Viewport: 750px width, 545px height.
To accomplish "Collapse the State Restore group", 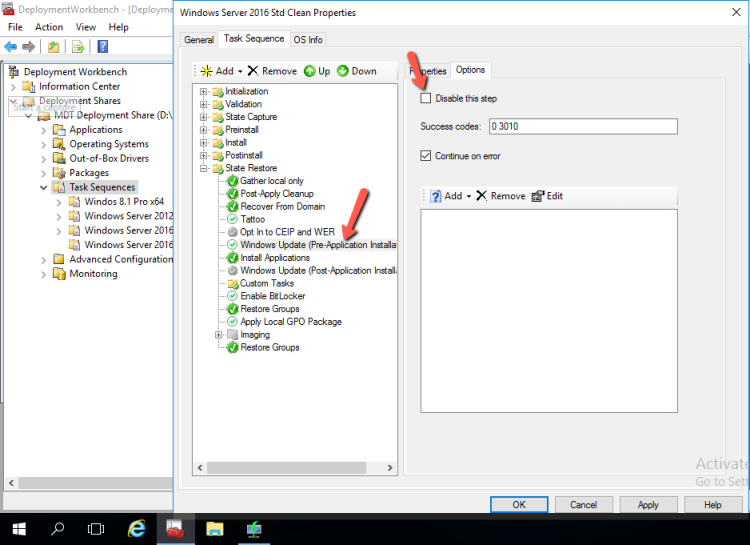I will [204, 168].
